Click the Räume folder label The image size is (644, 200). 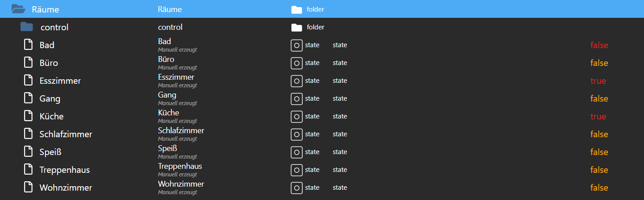pyautogui.click(x=46, y=9)
